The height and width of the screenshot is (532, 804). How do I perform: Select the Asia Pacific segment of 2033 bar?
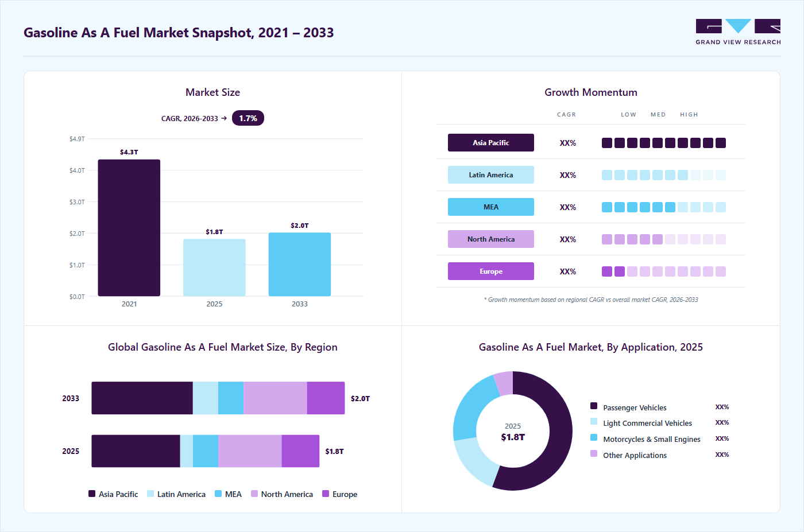[x=142, y=398]
